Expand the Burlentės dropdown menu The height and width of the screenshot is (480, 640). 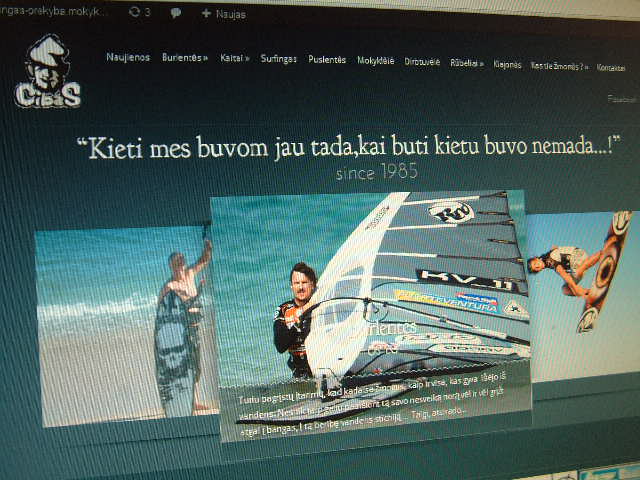[x=185, y=58]
